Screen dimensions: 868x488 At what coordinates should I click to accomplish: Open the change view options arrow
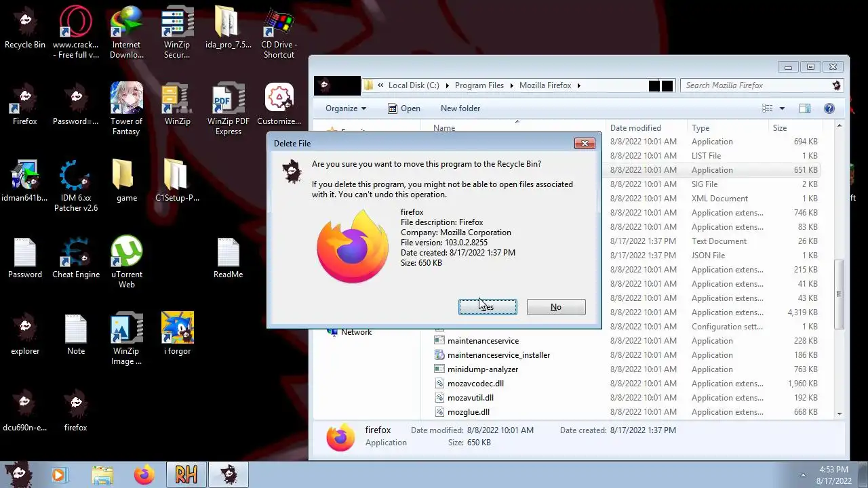click(x=781, y=108)
